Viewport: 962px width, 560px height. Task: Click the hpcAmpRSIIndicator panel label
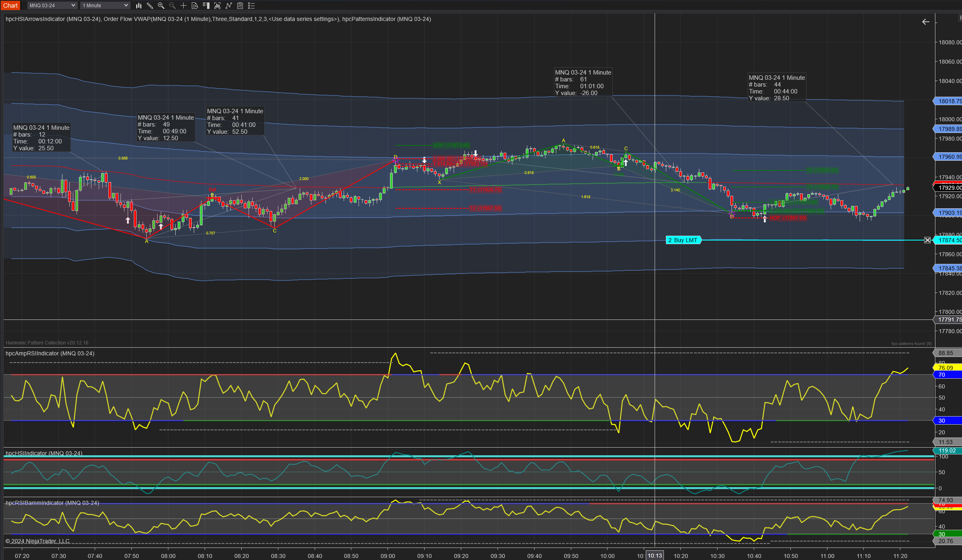tap(50, 353)
